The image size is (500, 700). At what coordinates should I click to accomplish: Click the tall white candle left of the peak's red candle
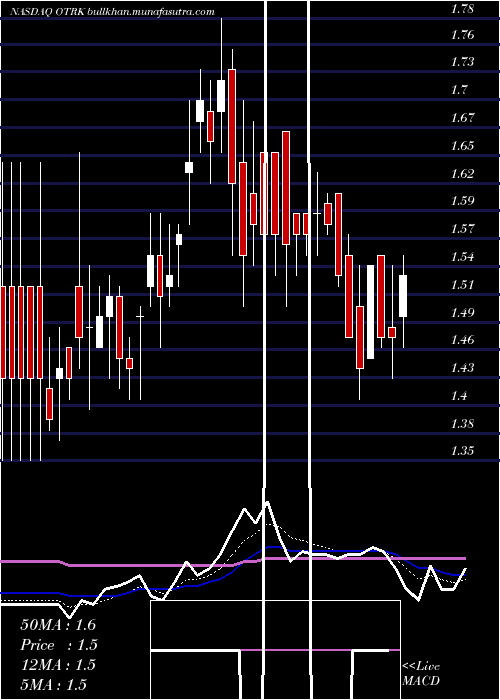pos(221,96)
